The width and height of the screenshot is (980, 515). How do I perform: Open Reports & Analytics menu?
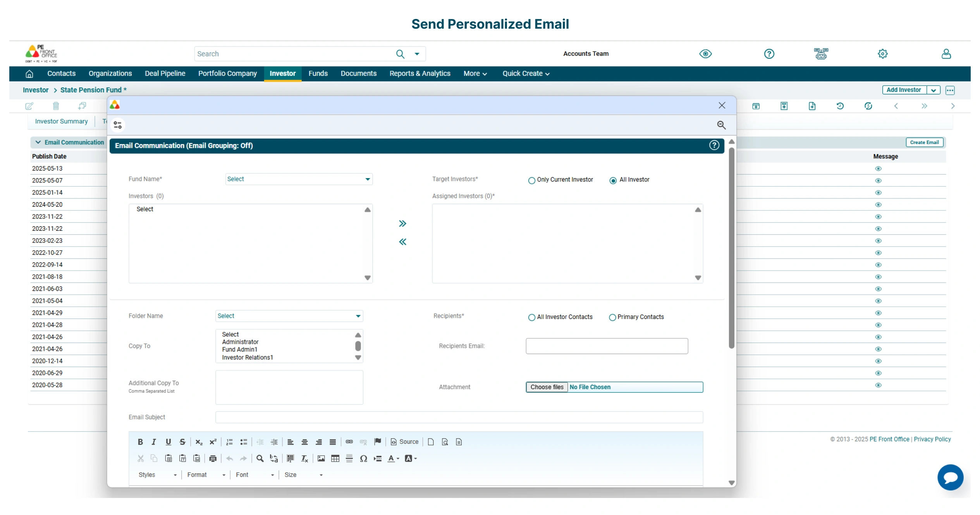(x=420, y=74)
